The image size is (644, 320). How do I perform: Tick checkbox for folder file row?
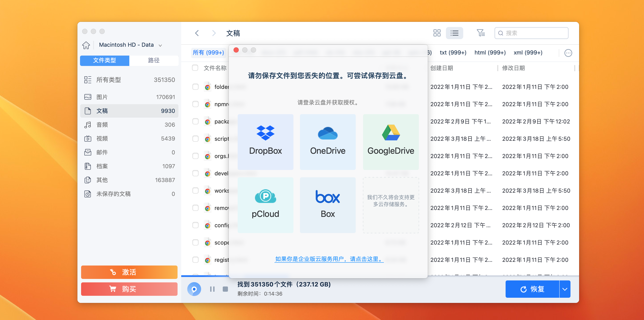point(195,87)
